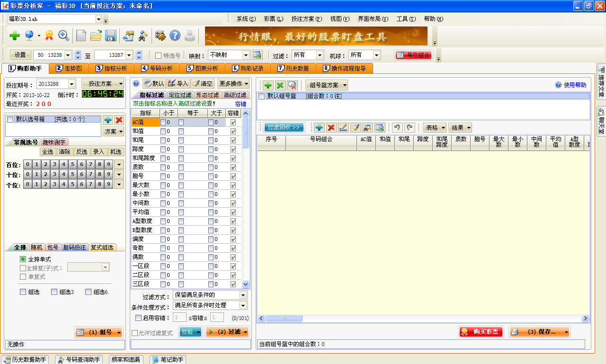This screenshot has height=364, width=606.
Task: Click the 购买彩票 button
Action: click(481, 331)
